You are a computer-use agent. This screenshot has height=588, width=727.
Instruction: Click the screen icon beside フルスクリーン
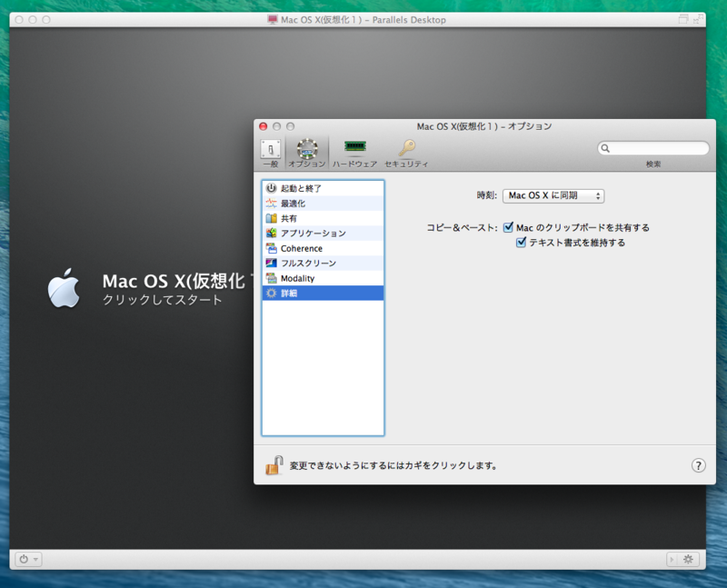pyautogui.click(x=271, y=263)
